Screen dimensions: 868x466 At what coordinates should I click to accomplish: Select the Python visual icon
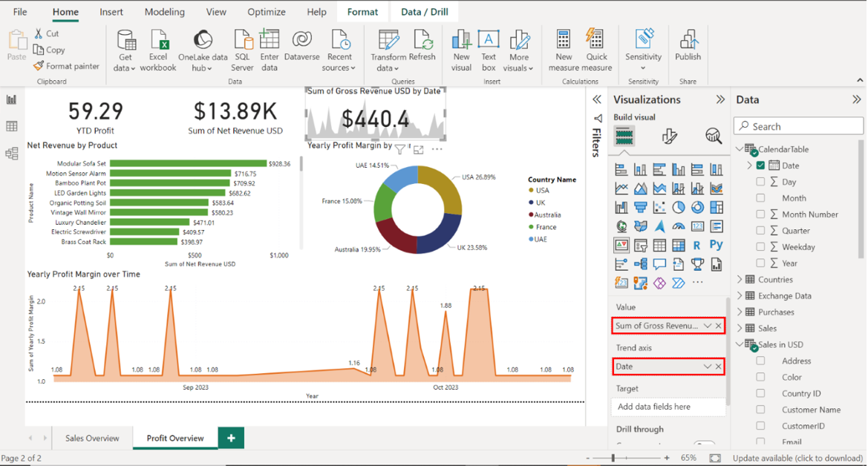pyautogui.click(x=716, y=245)
